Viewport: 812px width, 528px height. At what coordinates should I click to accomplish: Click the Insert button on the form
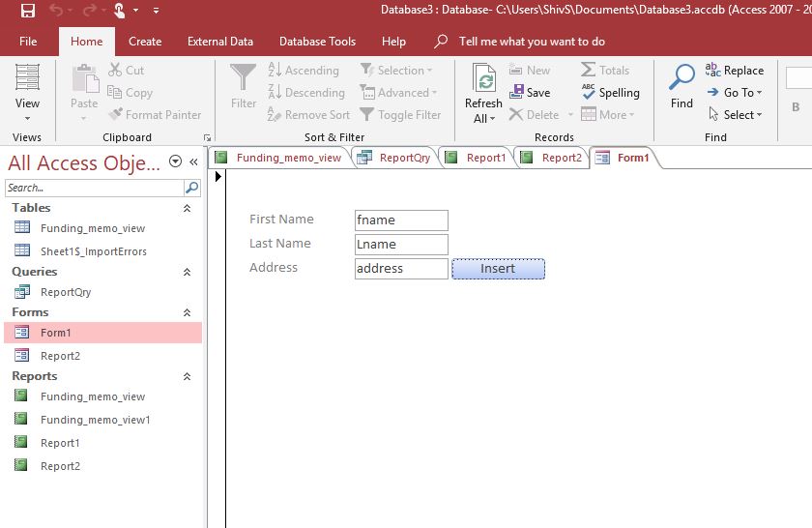[x=498, y=269]
